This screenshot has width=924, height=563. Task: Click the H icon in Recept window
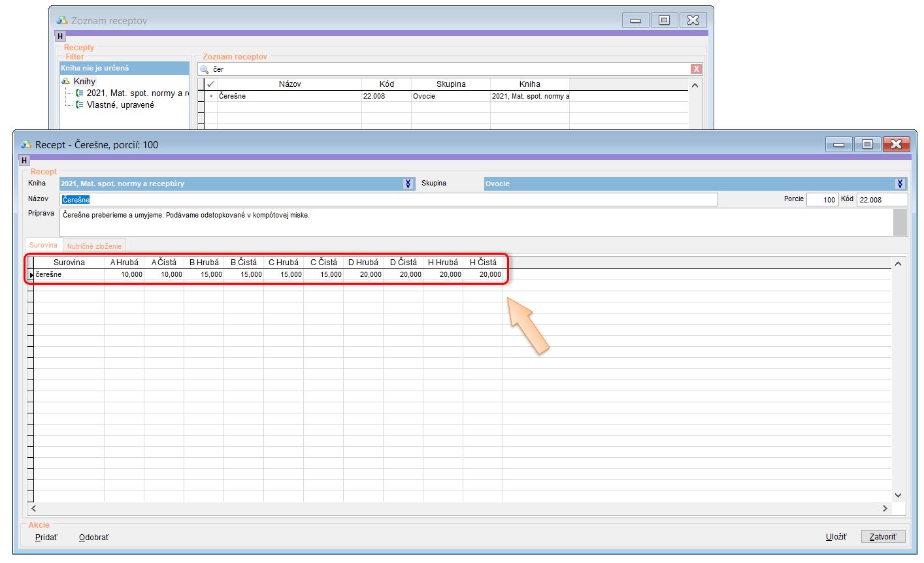(x=24, y=160)
